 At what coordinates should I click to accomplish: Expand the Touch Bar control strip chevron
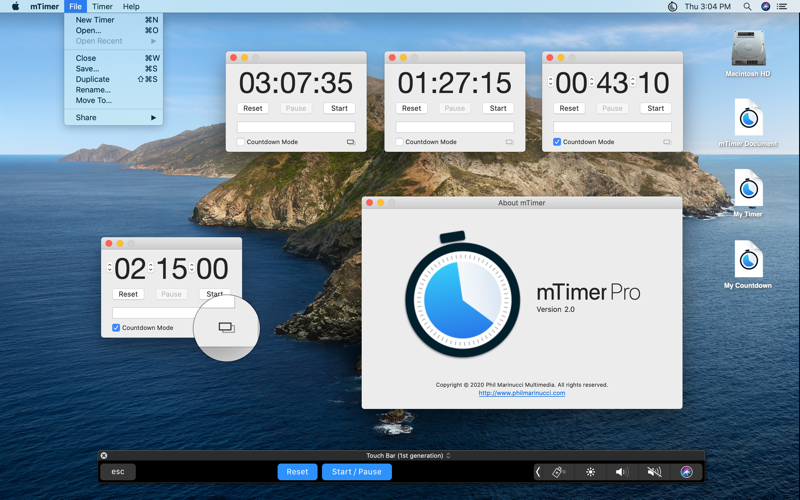(x=538, y=472)
